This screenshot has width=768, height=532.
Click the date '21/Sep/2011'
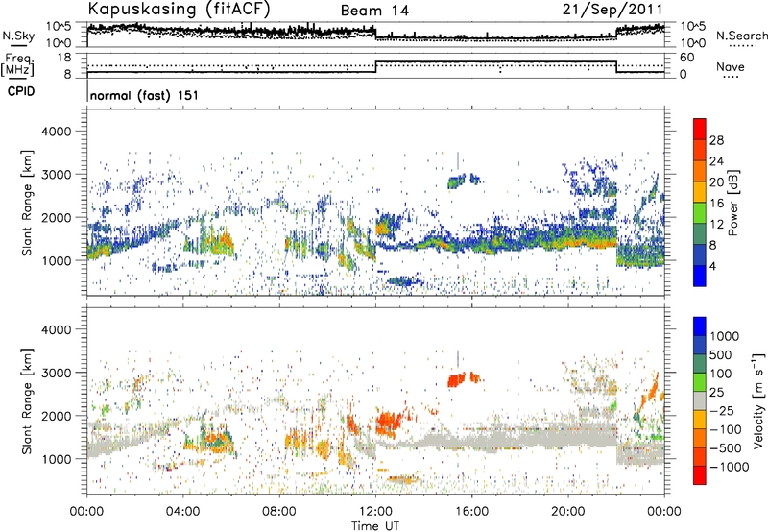[x=612, y=9]
